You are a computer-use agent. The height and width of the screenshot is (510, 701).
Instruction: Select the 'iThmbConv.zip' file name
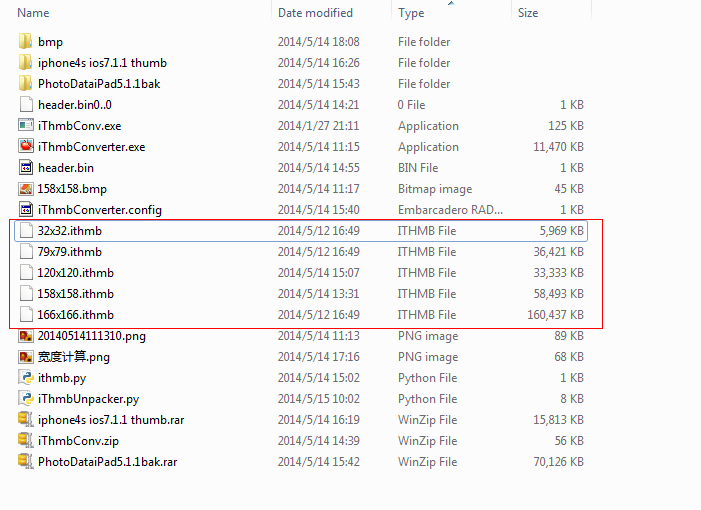[x=78, y=441]
